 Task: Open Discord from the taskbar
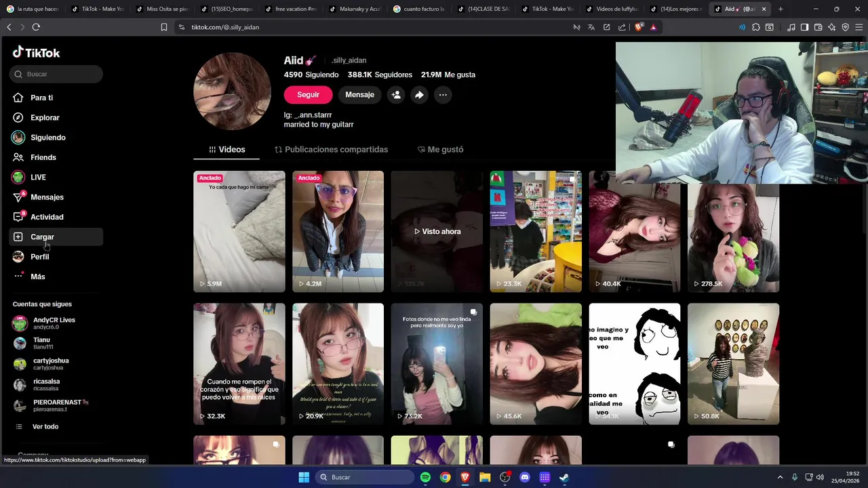pyautogui.click(x=524, y=477)
